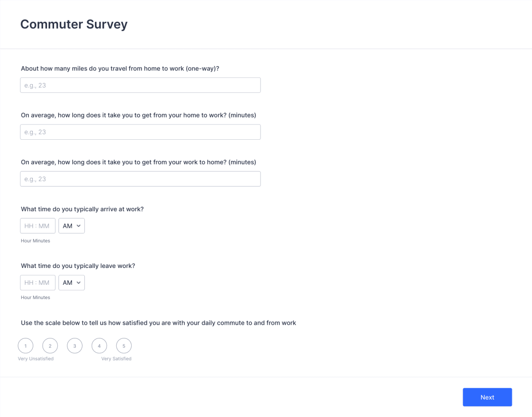This screenshot has height=417, width=532.
Task: Open the AM/PM dropdown for leaving work
Action: (x=71, y=283)
